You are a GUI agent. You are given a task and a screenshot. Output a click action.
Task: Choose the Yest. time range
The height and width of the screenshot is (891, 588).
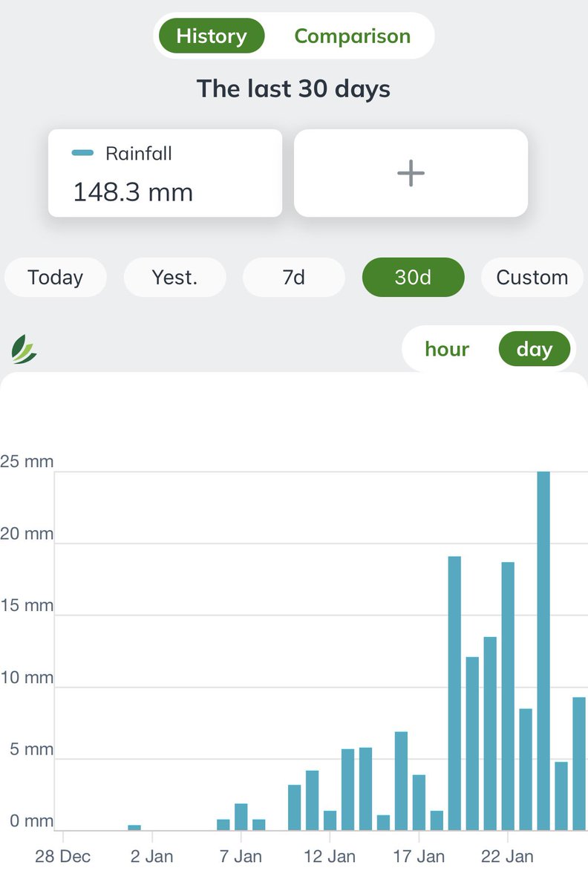(x=174, y=278)
